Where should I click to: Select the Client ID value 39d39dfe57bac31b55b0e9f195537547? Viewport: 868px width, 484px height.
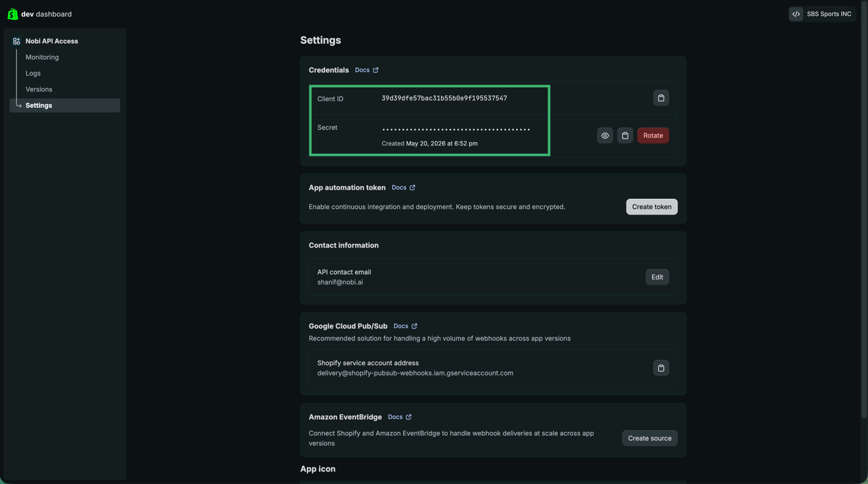[x=444, y=98]
